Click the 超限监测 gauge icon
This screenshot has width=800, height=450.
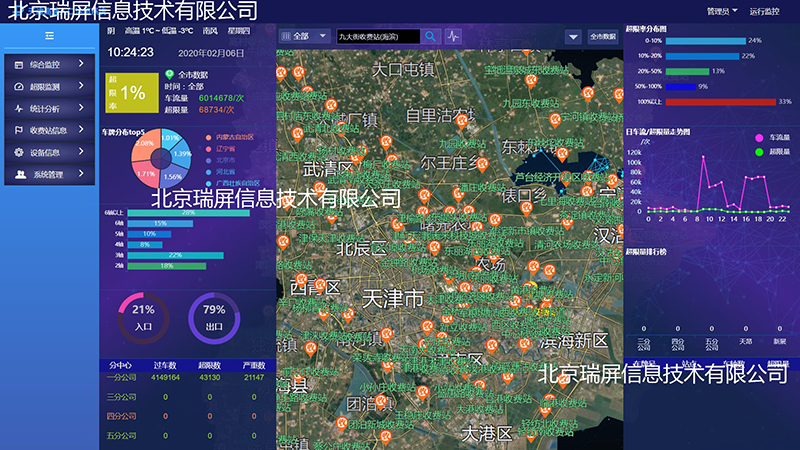coord(19,87)
